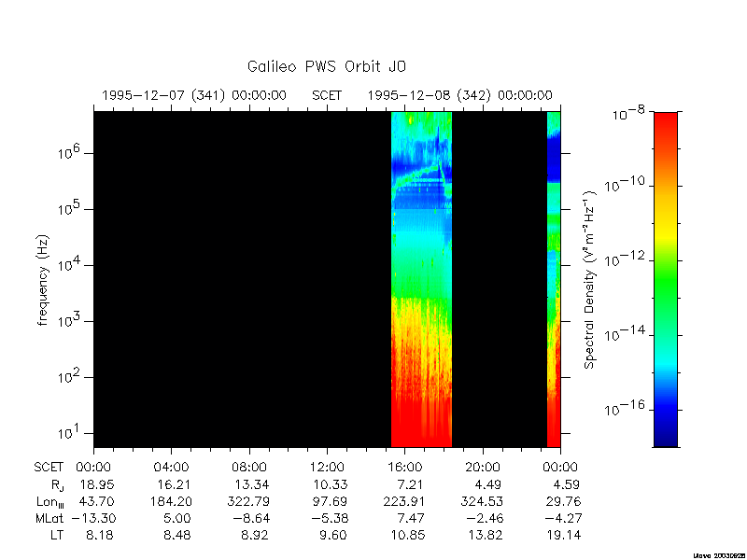Click the RJ value 7.21

pyautogui.click(x=412, y=484)
